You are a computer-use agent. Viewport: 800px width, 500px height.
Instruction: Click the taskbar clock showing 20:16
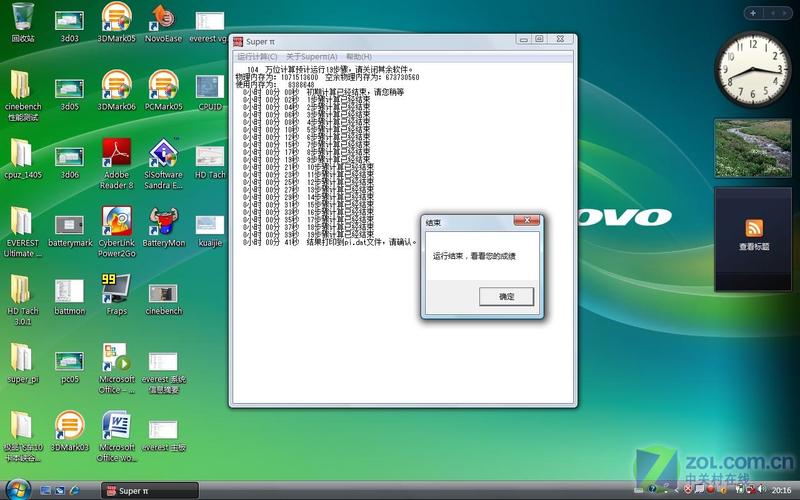point(781,490)
